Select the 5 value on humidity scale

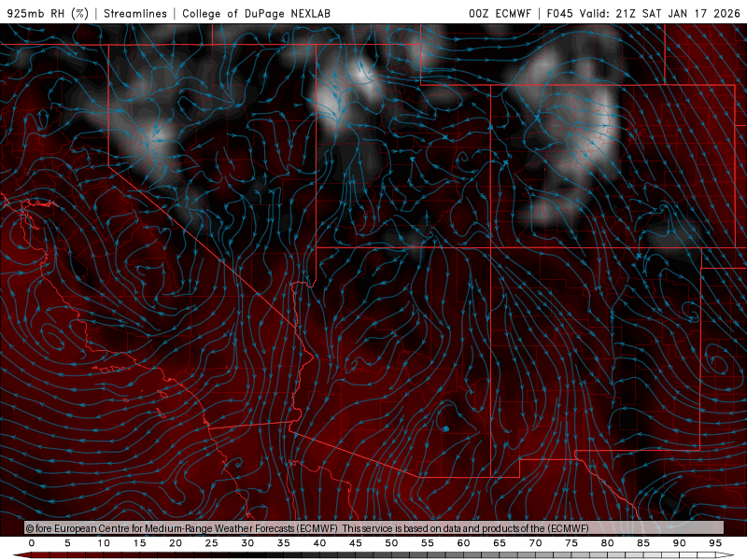click(67, 543)
